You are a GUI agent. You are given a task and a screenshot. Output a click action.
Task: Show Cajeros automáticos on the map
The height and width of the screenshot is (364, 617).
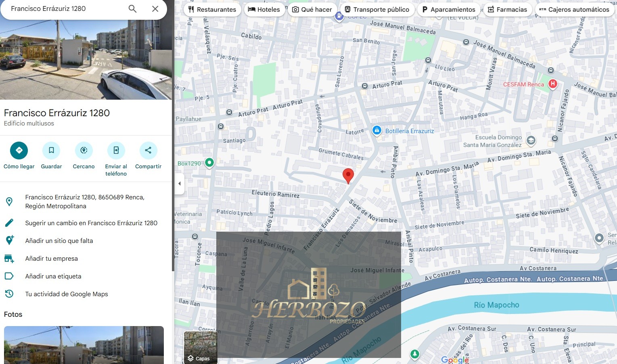574,9
